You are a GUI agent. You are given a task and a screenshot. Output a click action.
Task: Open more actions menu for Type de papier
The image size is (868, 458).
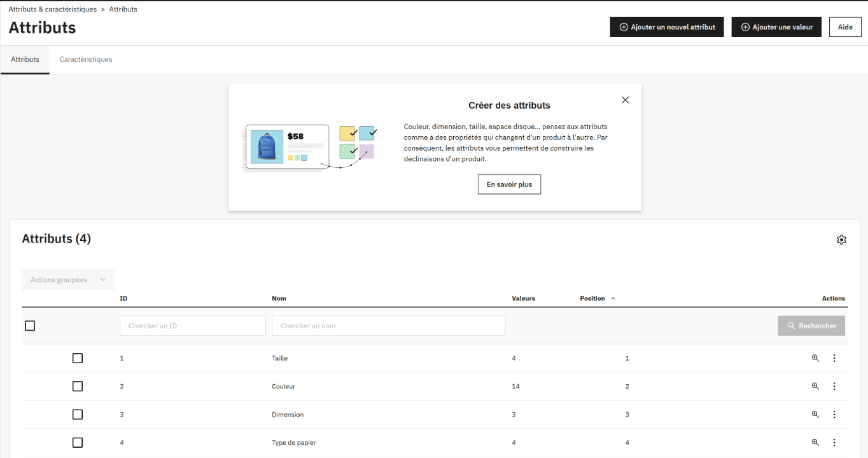(834, 443)
